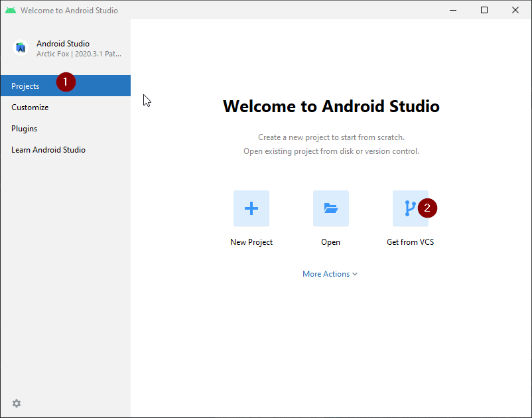Click the Android Studio name in sidebar
This screenshot has width=532, height=418.
63,44
